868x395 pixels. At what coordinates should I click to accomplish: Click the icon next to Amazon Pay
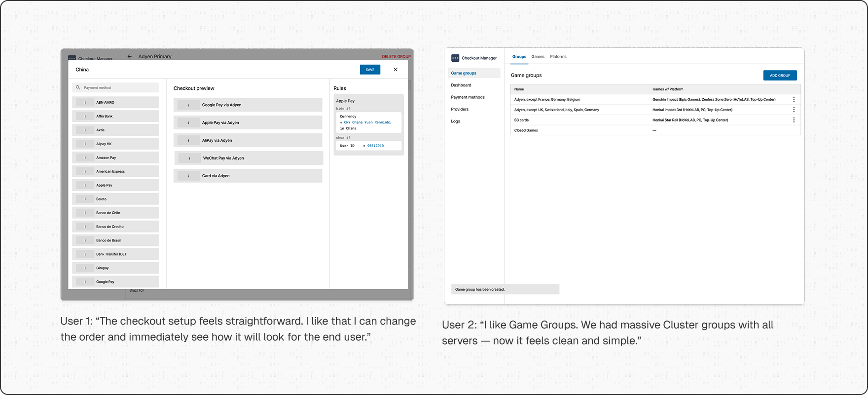coord(85,158)
